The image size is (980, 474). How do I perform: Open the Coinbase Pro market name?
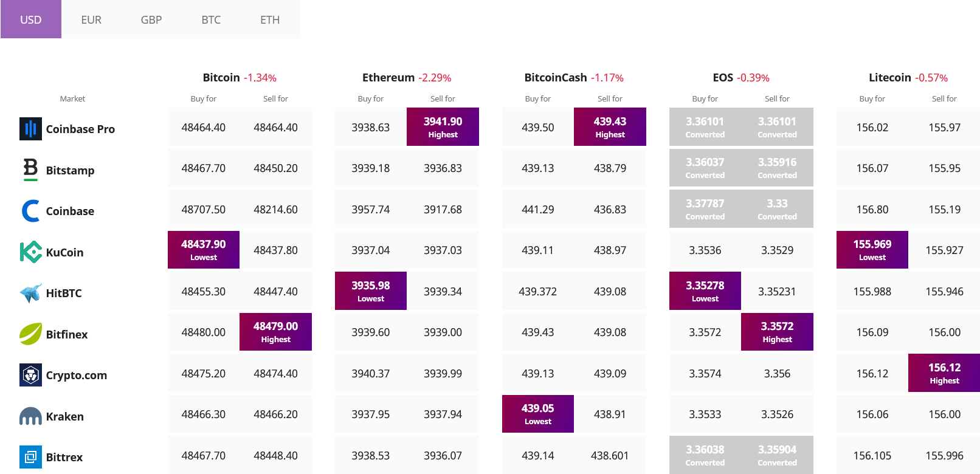80,129
